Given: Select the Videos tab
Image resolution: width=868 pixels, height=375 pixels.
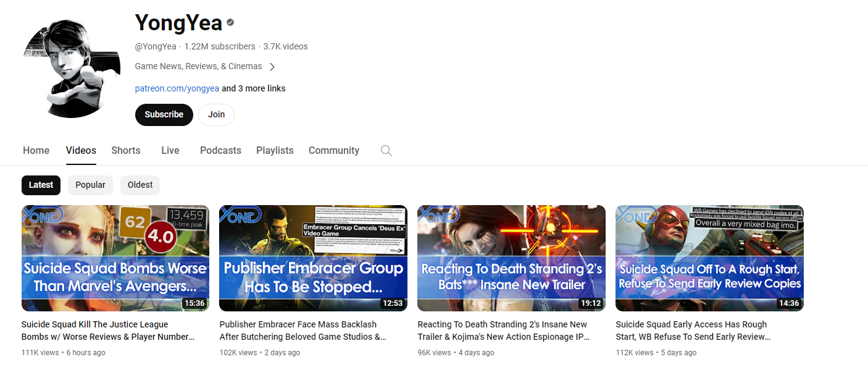Looking at the screenshot, I should [x=81, y=150].
